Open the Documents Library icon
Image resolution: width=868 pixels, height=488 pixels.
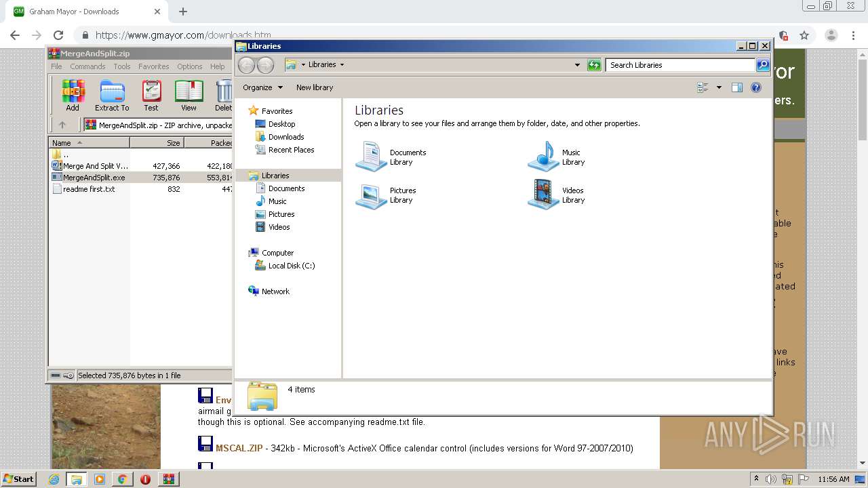pyautogui.click(x=372, y=157)
